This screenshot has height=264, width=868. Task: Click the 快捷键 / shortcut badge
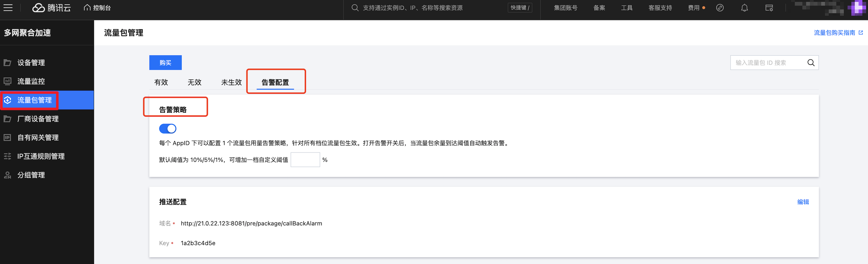(x=520, y=8)
